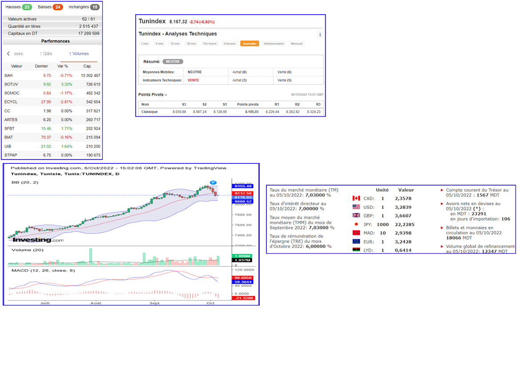
Task: Click the Hausses 23 badge
Action: point(26,7)
